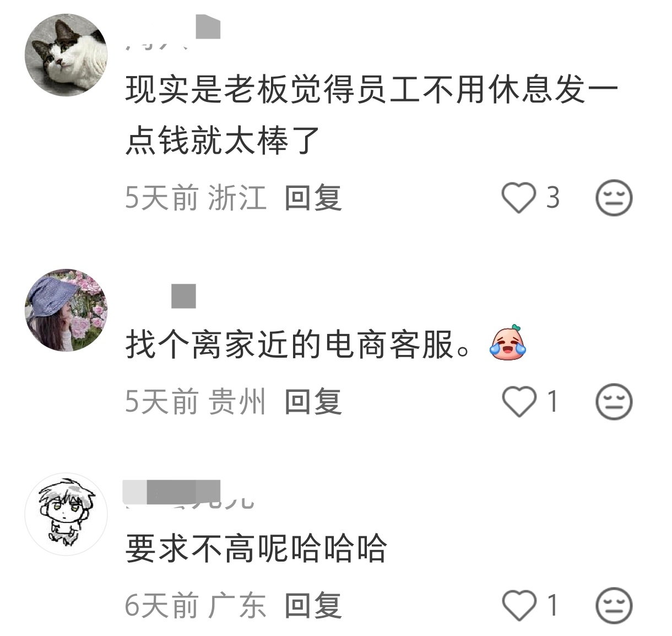Like the Guizhou e-commerce customer service comment
The height and width of the screenshot is (636, 672).
(518, 401)
